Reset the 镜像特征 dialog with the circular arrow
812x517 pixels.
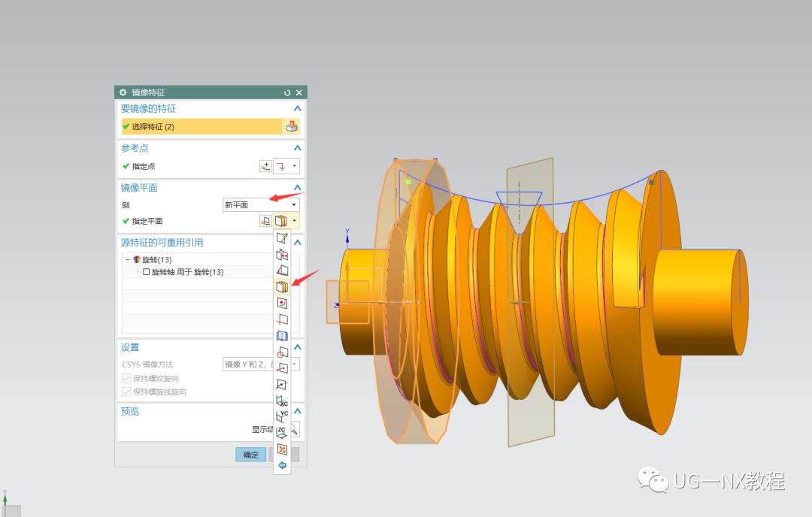point(287,92)
